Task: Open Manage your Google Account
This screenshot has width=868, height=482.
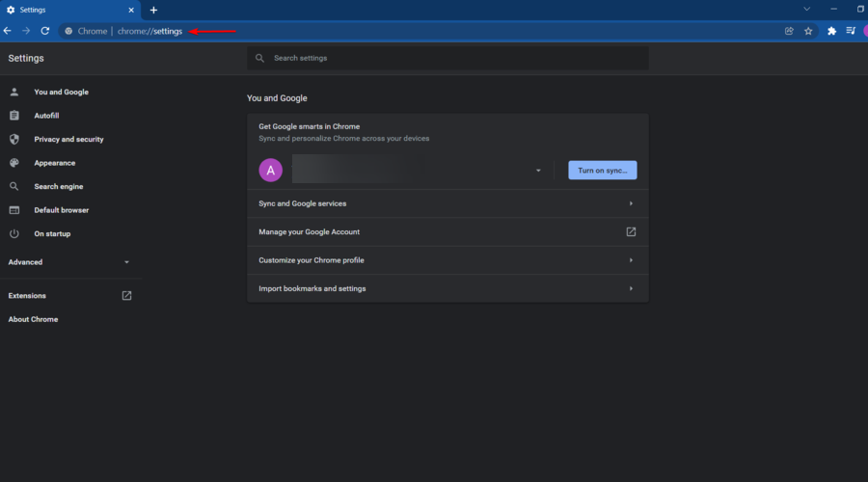Action: (x=448, y=232)
